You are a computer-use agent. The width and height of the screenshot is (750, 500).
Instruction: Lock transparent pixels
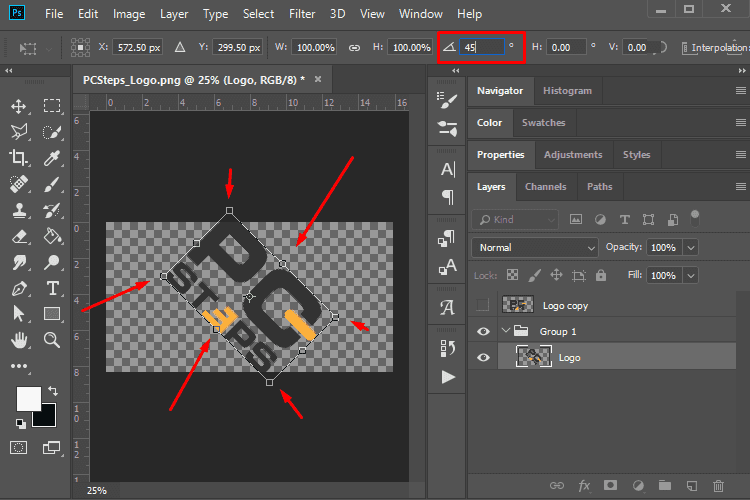pyautogui.click(x=512, y=275)
